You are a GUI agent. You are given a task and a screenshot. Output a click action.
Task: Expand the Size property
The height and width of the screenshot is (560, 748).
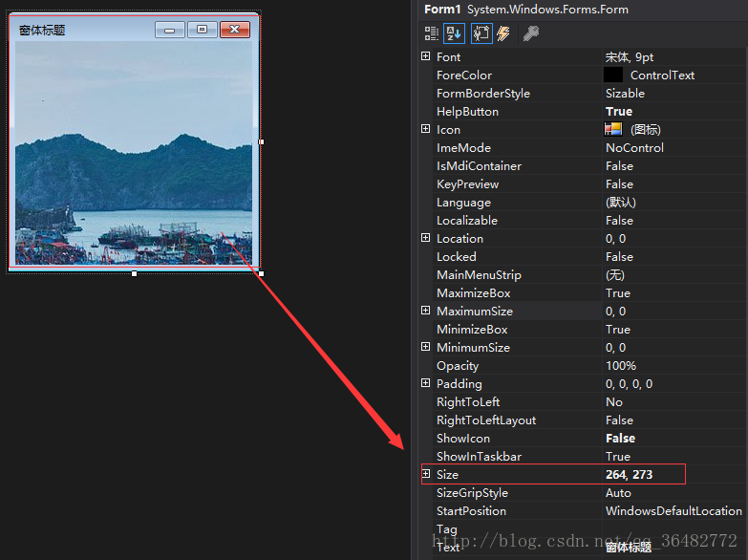(425, 474)
